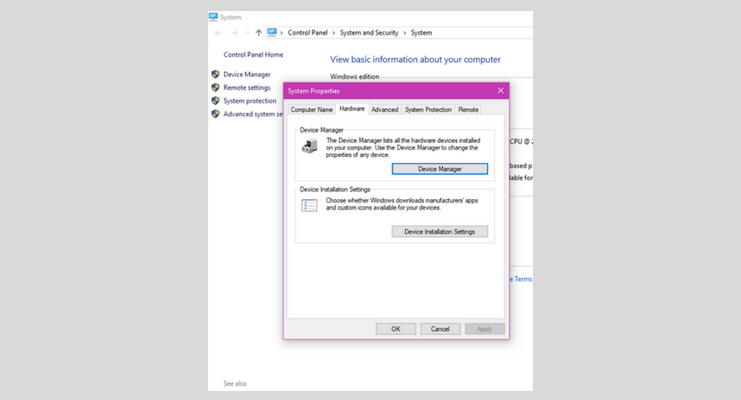Open the Advanced tab
This screenshot has height=400, width=741.
tap(385, 110)
